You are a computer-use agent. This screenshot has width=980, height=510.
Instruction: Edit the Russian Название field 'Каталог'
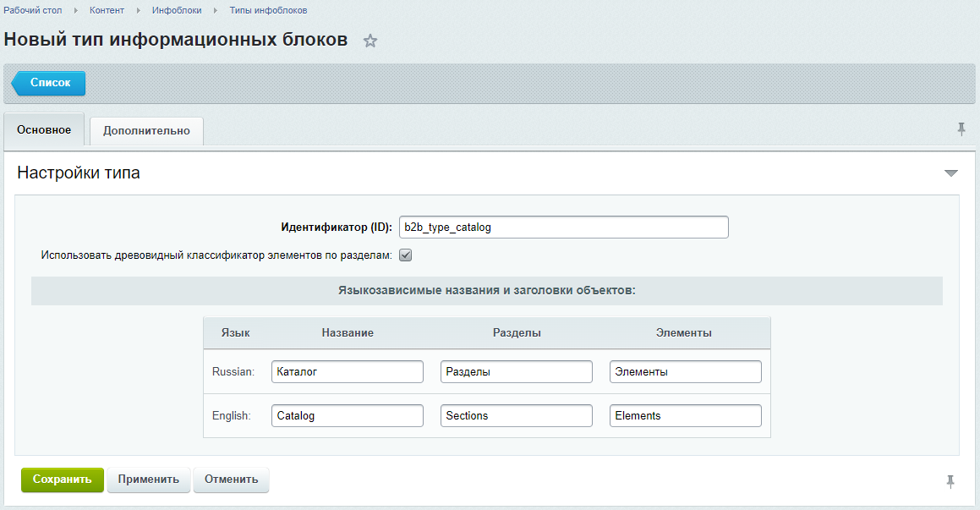(348, 372)
